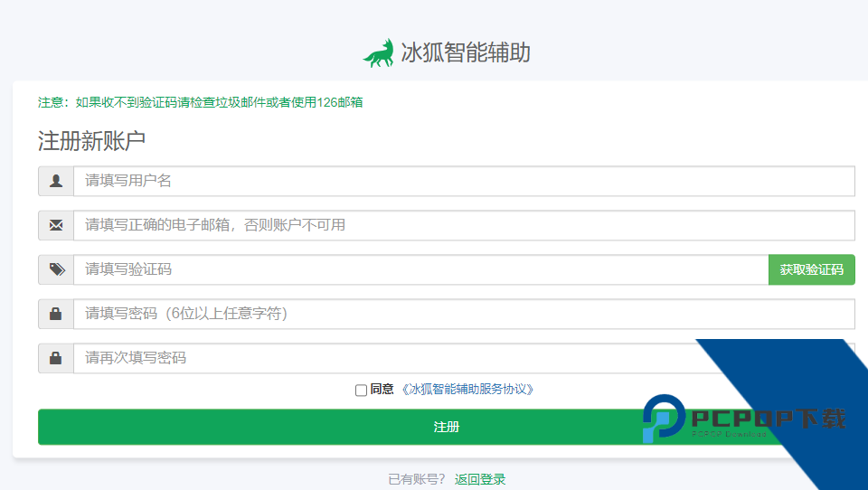Screen dimensions: 868x490
Task: Focus the 请填写验证码 input field
Action: [x=420, y=269]
